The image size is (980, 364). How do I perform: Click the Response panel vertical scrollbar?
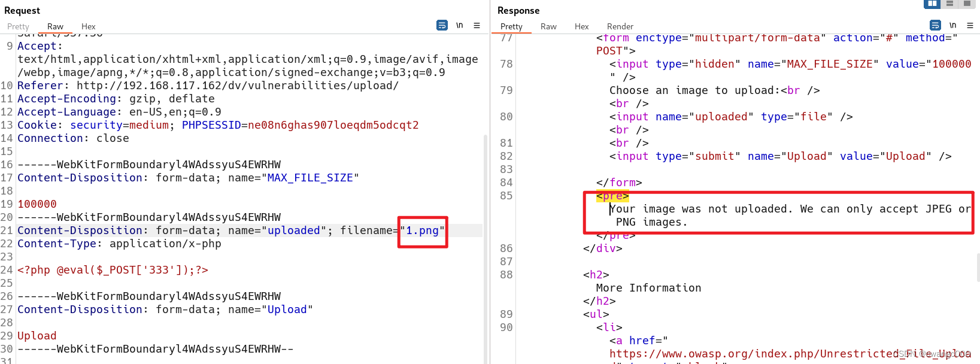tap(978, 266)
